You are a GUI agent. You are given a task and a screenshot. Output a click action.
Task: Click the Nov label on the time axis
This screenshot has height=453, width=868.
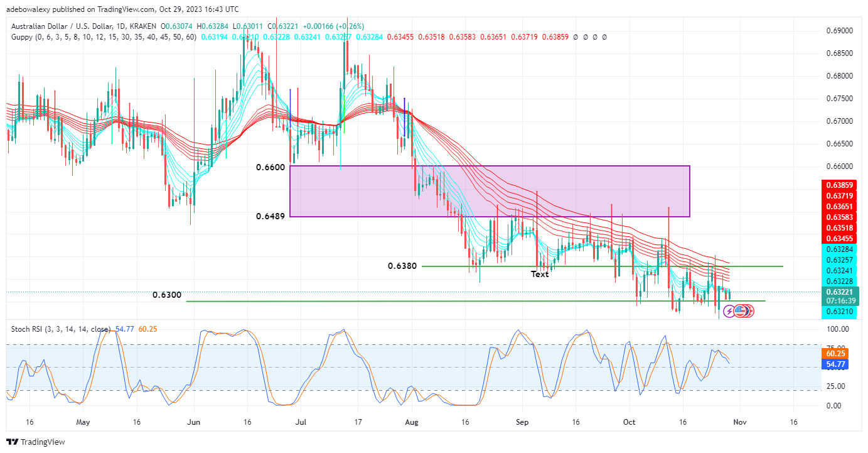(740, 423)
